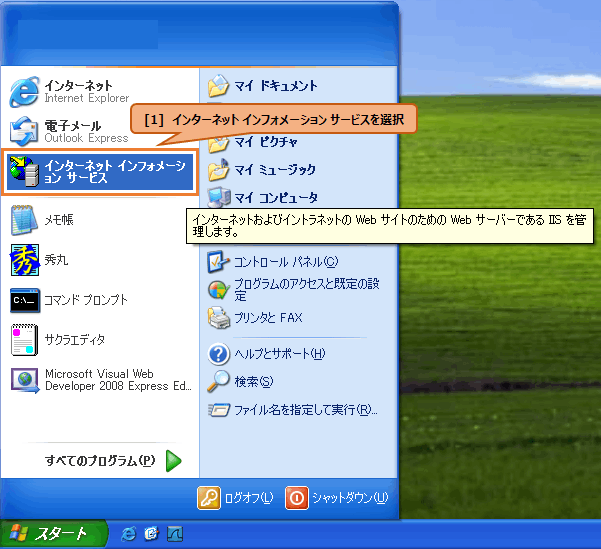
Task: Launch the サクラエディタ icon
Action: [x=25, y=340]
